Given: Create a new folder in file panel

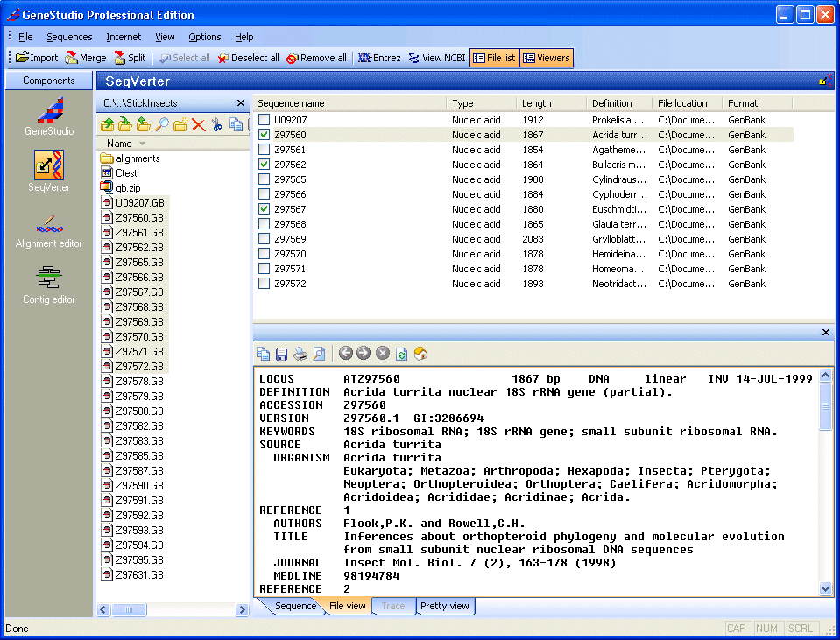Looking at the screenshot, I should click(180, 125).
